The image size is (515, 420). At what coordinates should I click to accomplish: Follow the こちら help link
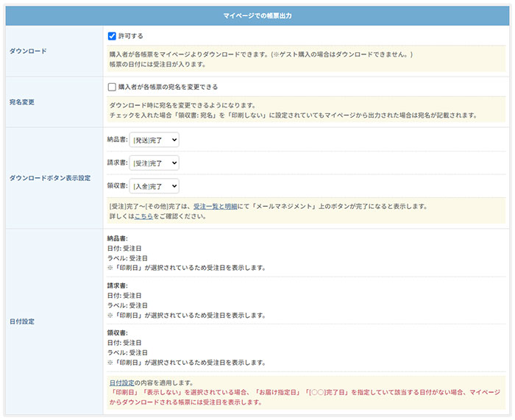144,216
